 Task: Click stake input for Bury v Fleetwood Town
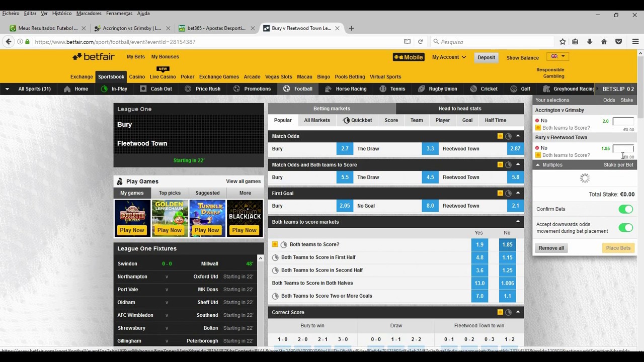click(623, 149)
